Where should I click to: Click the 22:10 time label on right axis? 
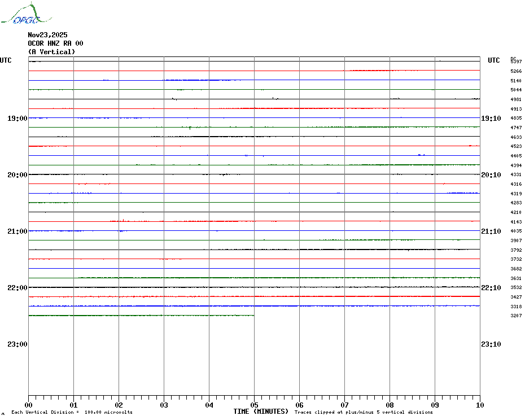point(490,288)
